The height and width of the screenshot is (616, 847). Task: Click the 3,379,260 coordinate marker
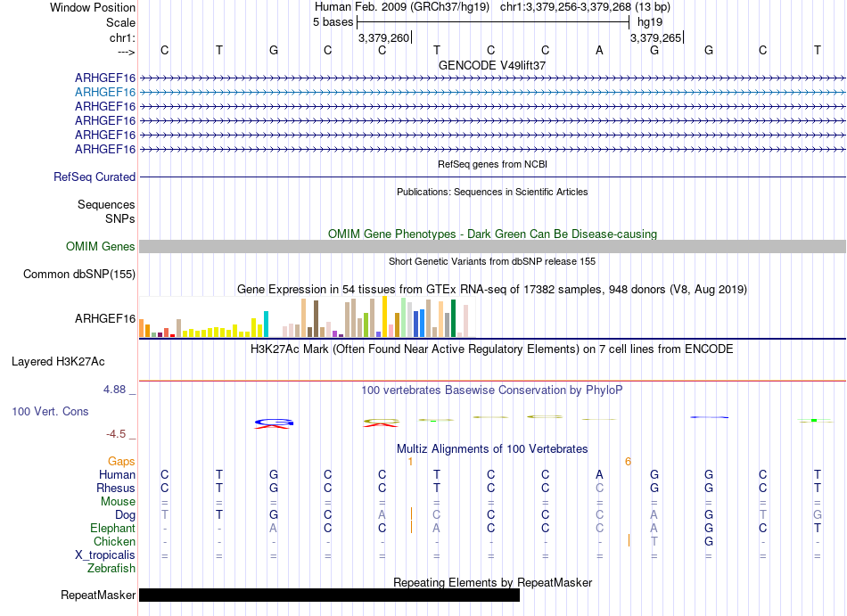pos(384,37)
